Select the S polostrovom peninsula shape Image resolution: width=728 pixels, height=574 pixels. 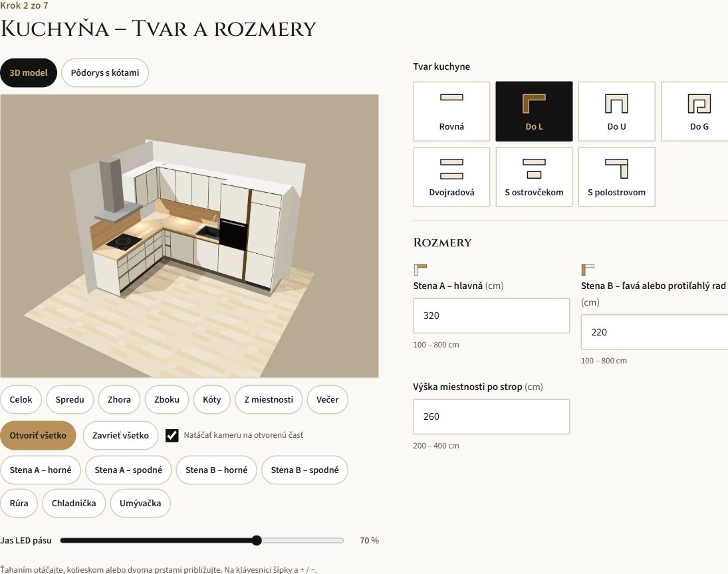616,177
